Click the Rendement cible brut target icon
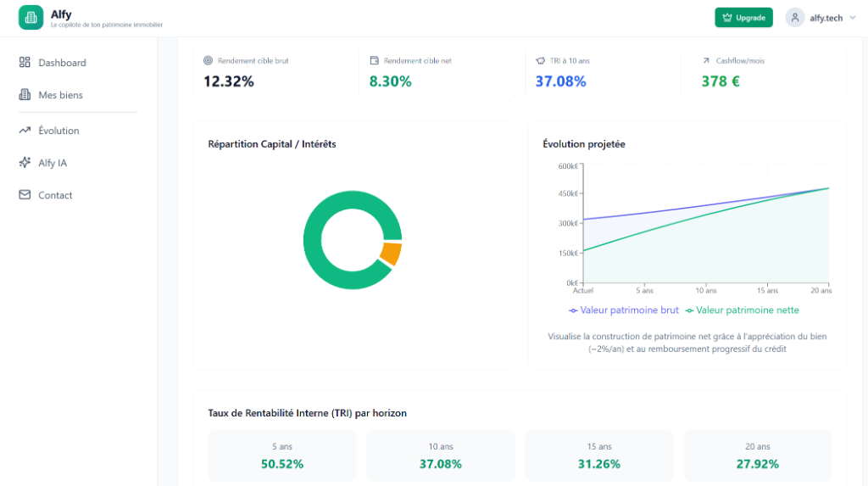Viewport: 868px width, 486px height. pos(209,60)
